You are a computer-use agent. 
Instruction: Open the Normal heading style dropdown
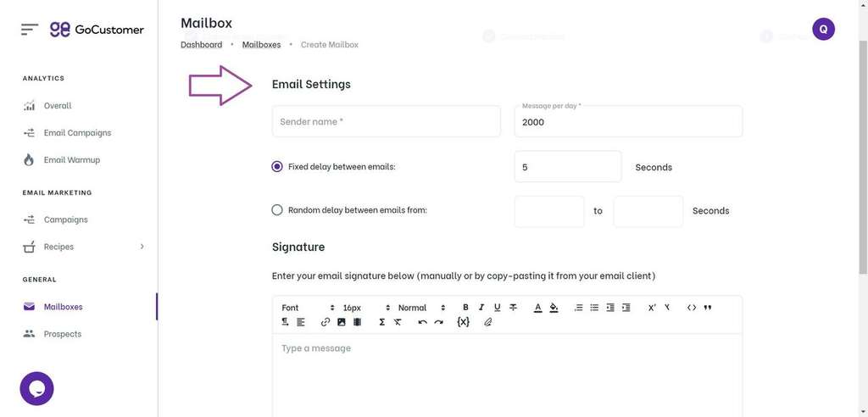point(421,308)
